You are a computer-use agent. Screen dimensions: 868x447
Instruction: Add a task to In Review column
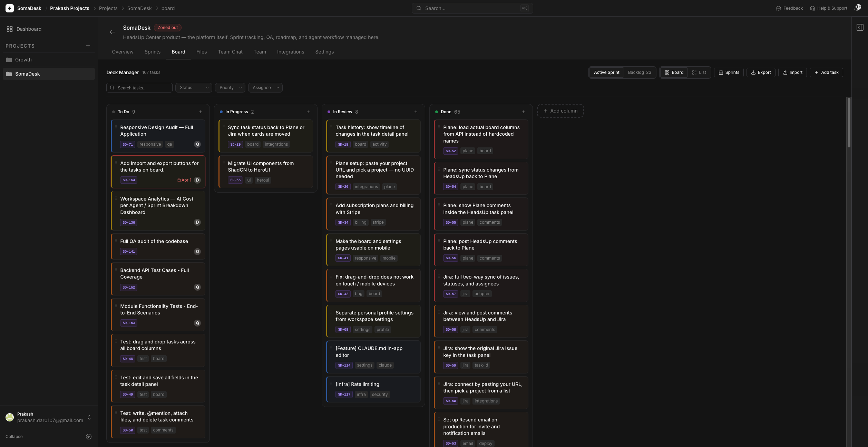coord(416,112)
